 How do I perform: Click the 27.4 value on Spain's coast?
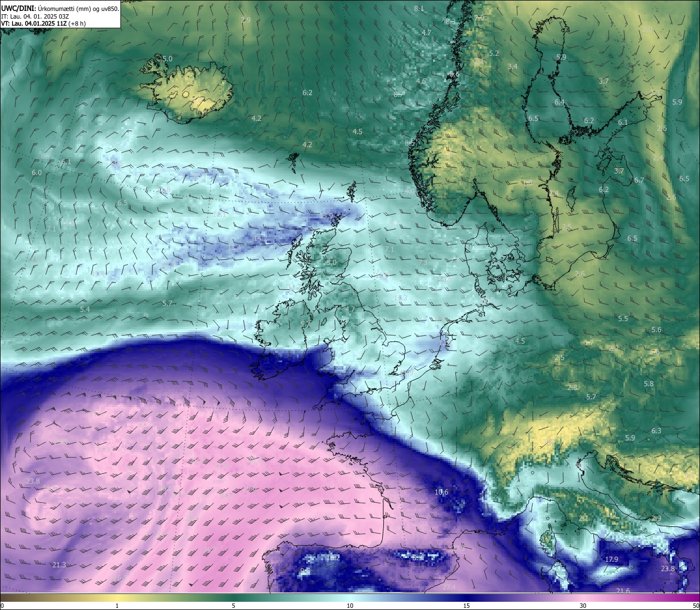pyautogui.click(x=449, y=587)
